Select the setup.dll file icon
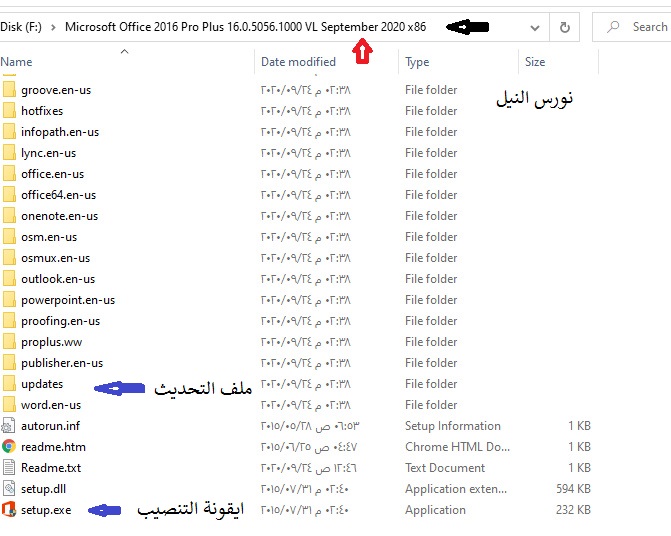The height and width of the screenshot is (536, 671). [9, 489]
